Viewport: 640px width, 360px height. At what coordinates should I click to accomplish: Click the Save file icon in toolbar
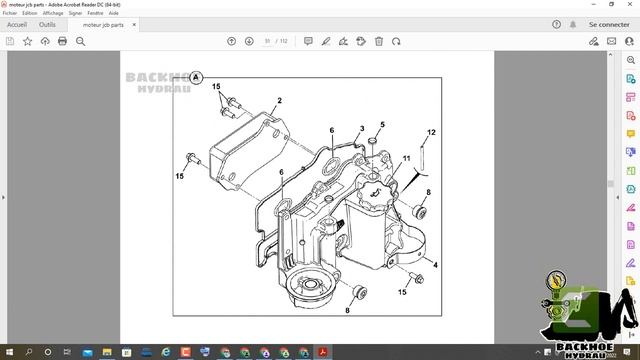[10, 41]
